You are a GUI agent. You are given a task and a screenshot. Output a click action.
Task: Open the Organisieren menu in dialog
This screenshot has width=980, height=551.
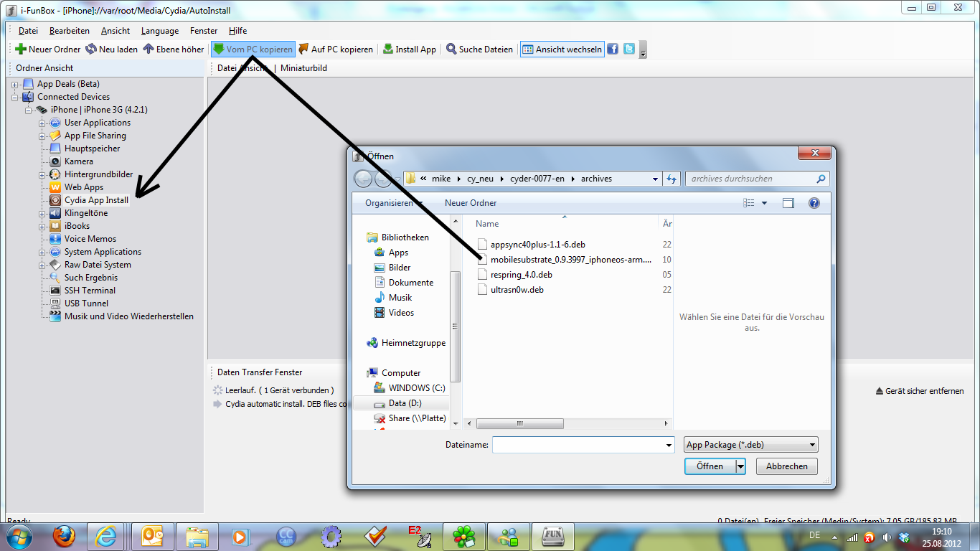coord(394,203)
